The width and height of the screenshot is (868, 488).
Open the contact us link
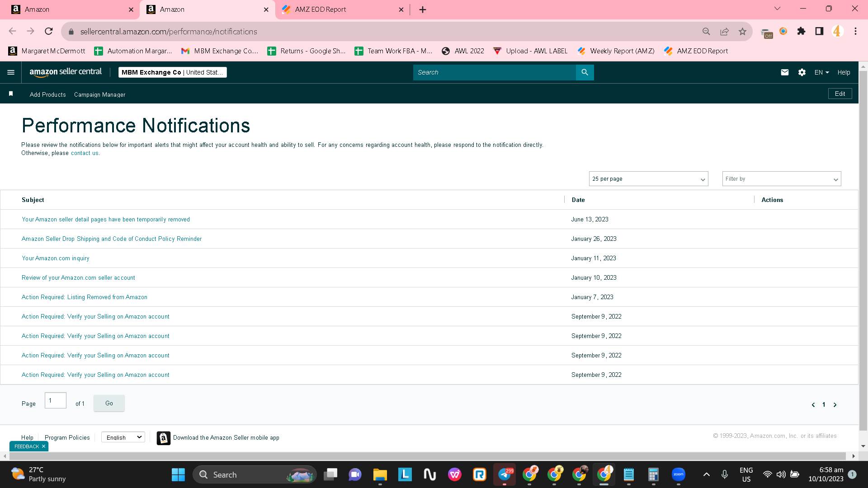(85, 153)
